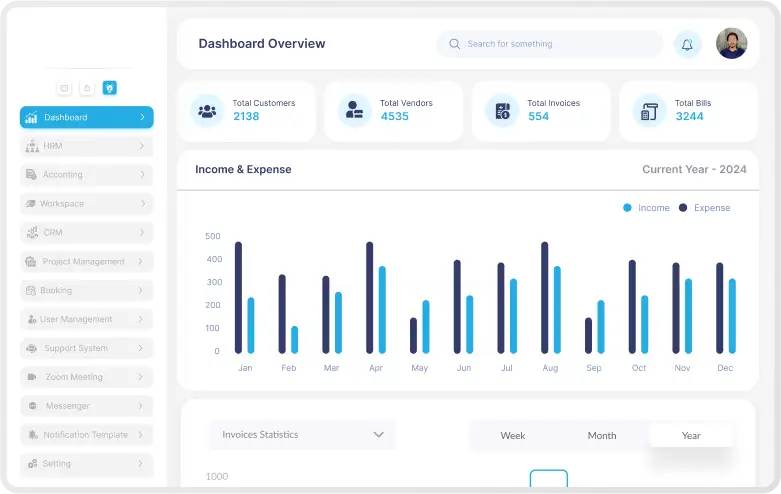Click the Total Bills icon
The image size is (781, 494).
[x=649, y=111]
